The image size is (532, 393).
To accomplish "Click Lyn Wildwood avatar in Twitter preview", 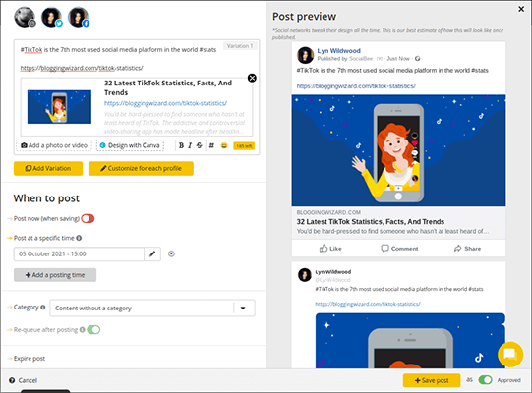I will pyautogui.click(x=305, y=275).
